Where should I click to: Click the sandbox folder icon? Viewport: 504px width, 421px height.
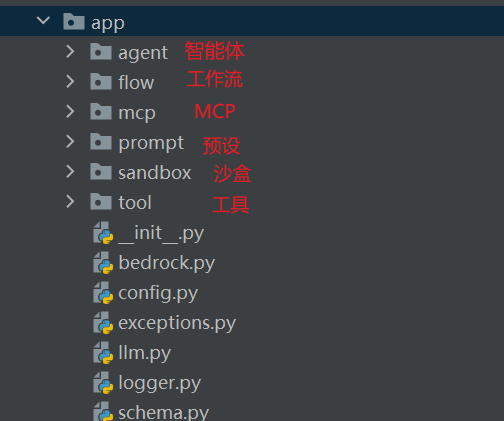pyautogui.click(x=101, y=171)
